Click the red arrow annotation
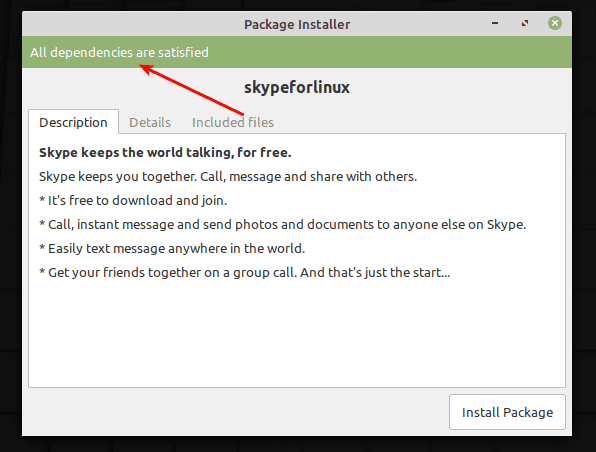596x452 pixels. (x=192, y=90)
